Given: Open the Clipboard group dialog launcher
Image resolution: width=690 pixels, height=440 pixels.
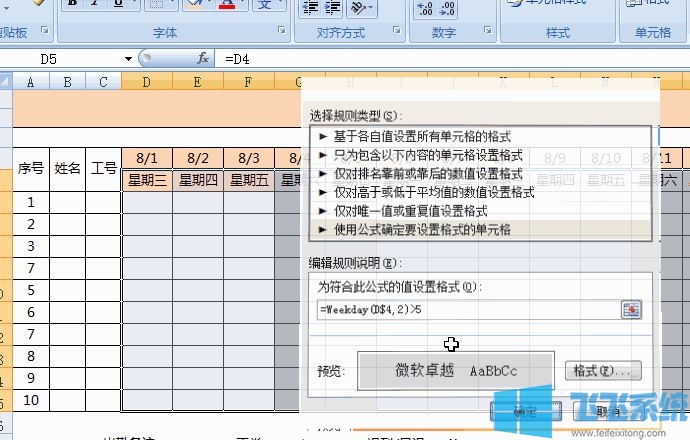Looking at the screenshot, I should 45,30.
